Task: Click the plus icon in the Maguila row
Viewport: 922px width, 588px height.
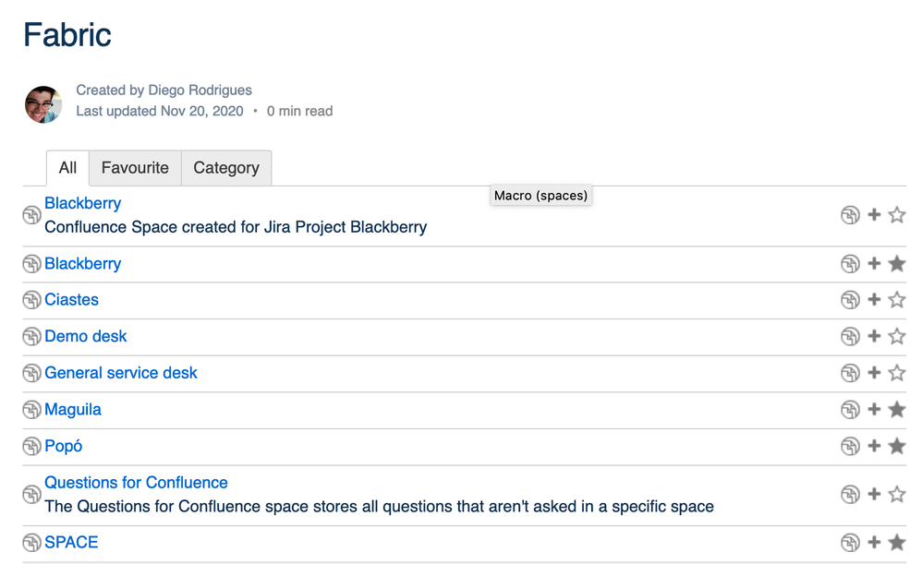Action: coord(874,410)
